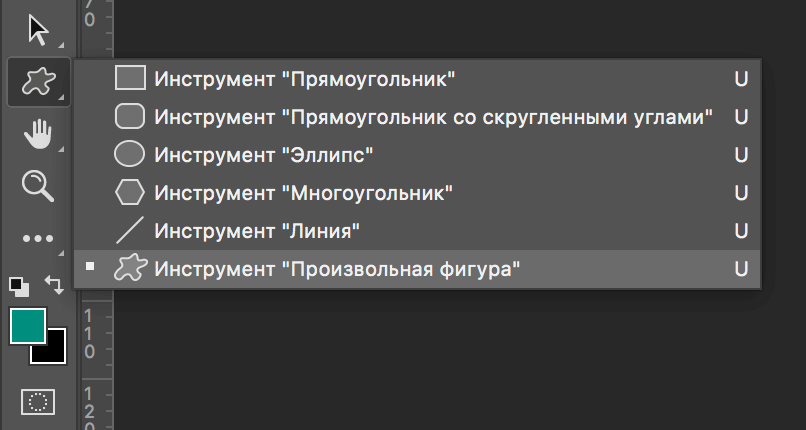
Task: Reset default foreground and background colors
Action: click(x=19, y=286)
